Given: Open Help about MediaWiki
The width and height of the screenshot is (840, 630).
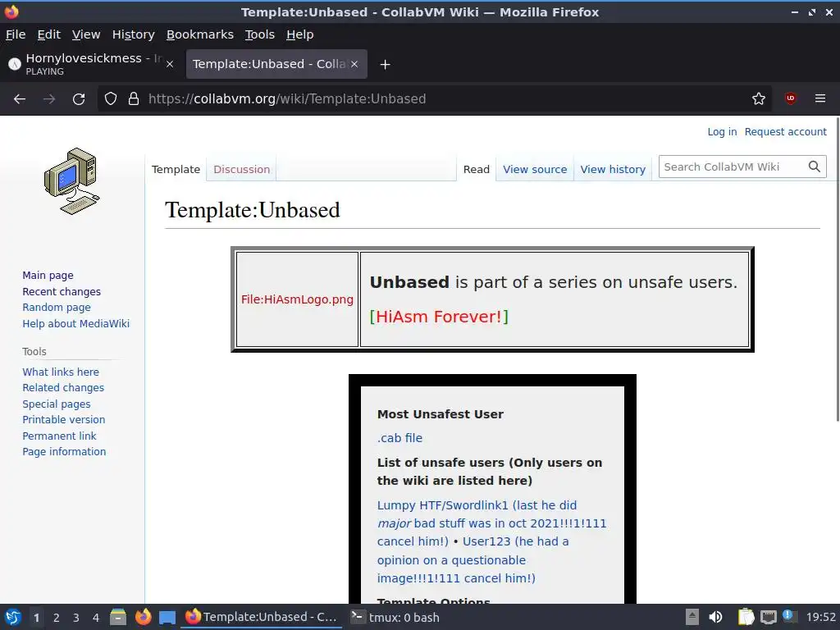Looking at the screenshot, I should click(76, 323).
